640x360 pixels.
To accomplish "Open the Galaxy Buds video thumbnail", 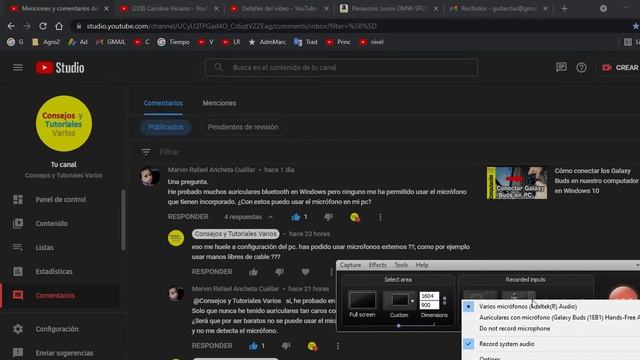I will (x=517, y=183).
